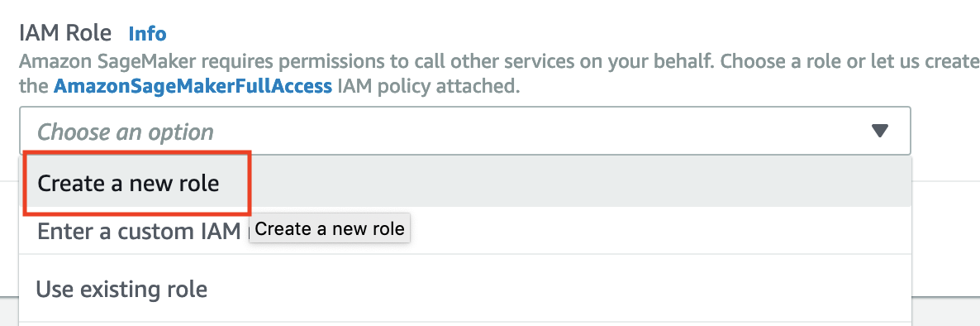Select Create a new role option
The height and width of the screenshot is (326, 980).
click(465, 183)
